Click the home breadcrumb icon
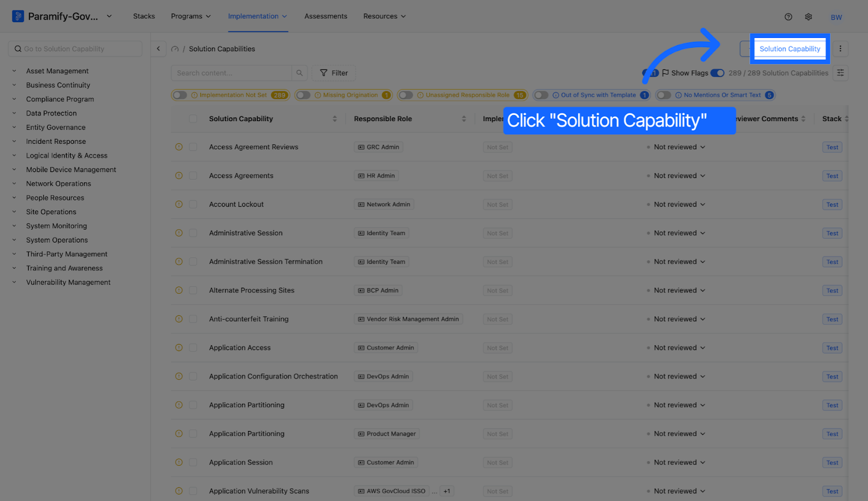 pyautogui.click(x=175, y=49)
